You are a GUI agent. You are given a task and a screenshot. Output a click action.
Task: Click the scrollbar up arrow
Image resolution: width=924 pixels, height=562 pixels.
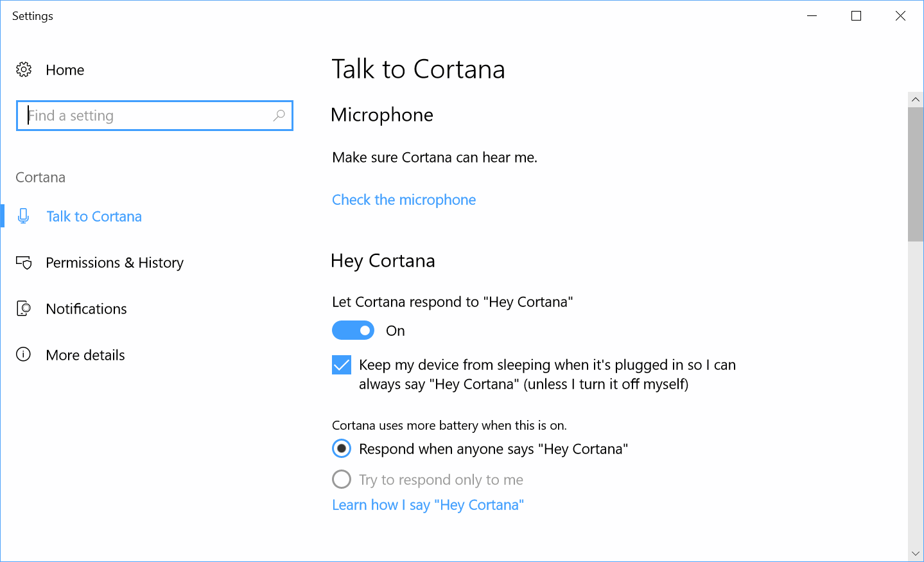916,100
